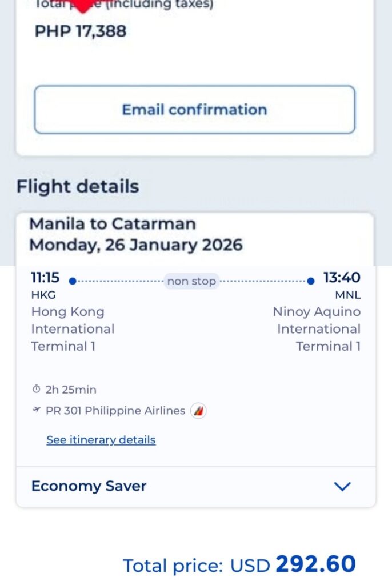
Task: Click the PR 301 Philippine Airlines text
Action: coord(115,411)
